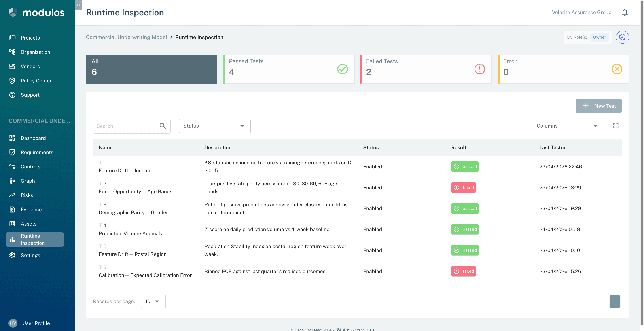Click the modulos logo icon
The height and width of the screenshot is (331, 644).
point(13,12)
